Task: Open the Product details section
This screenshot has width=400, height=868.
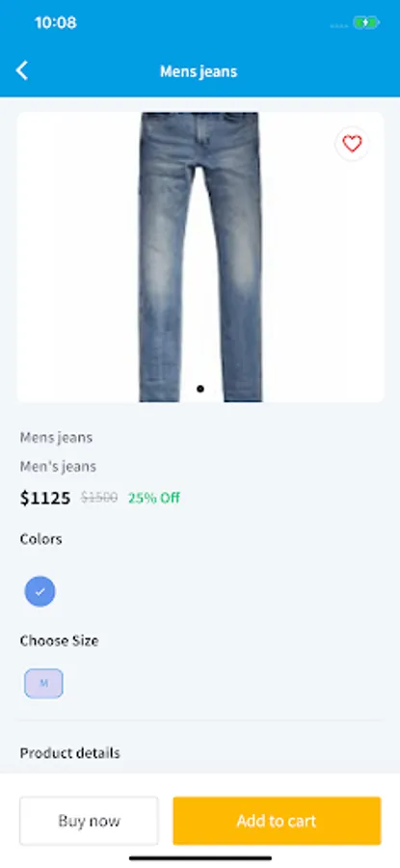Action: pos(69,753)
